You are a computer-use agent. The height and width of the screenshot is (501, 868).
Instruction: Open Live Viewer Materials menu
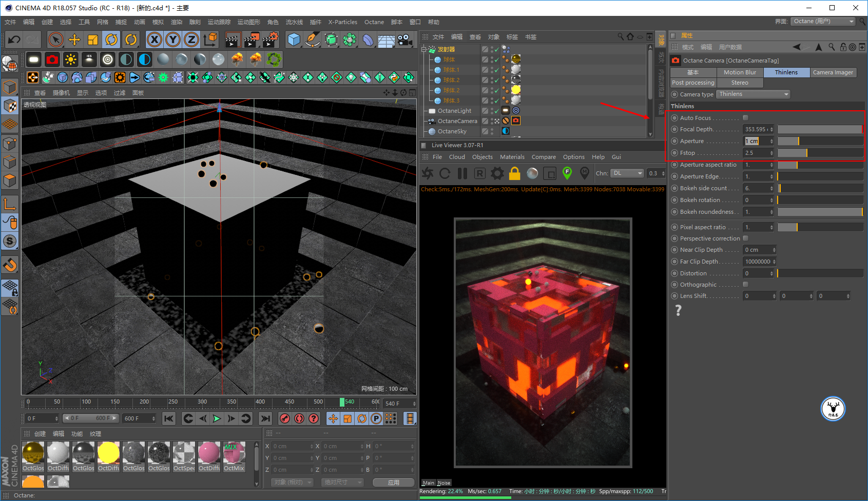point(512,157)
